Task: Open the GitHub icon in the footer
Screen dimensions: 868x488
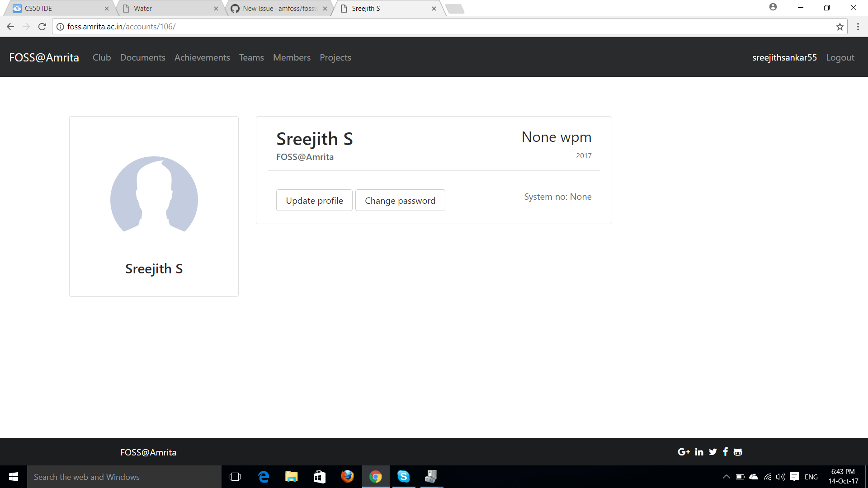Action: tap(738, 451)
